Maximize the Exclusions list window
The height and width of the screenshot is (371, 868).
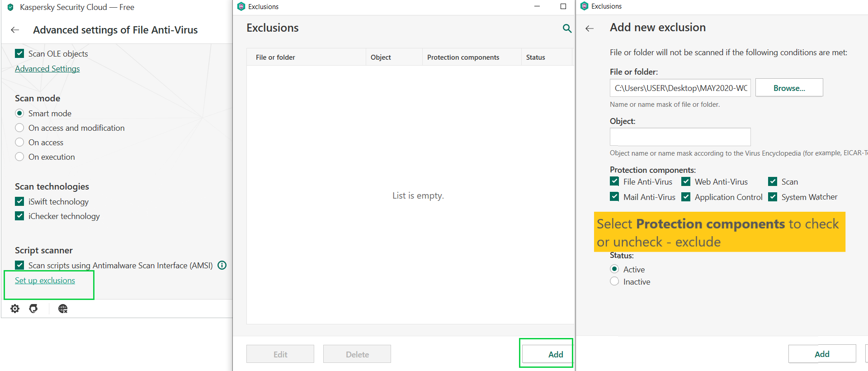[x=563, y=6]
